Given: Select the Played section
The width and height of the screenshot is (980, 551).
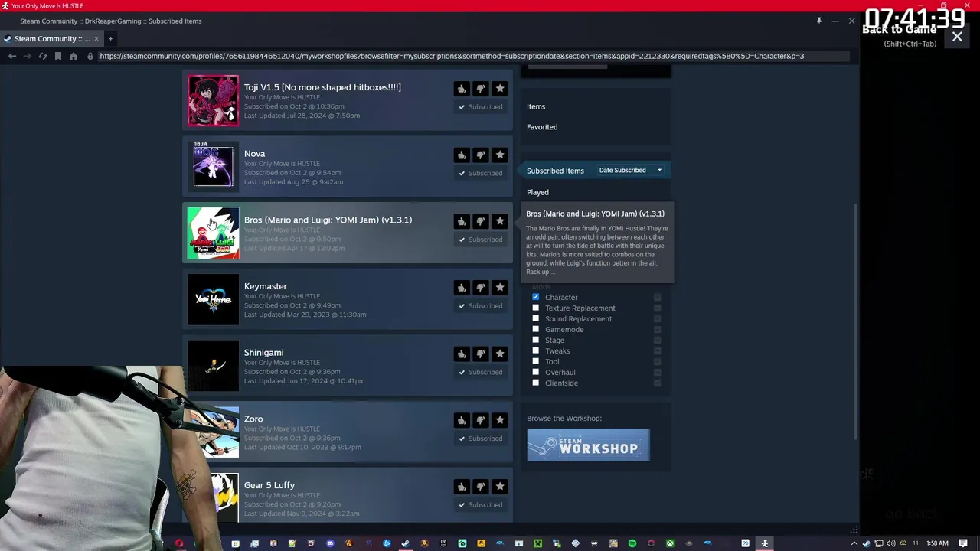Looking at the screenshot, I should tap(537, 192).
